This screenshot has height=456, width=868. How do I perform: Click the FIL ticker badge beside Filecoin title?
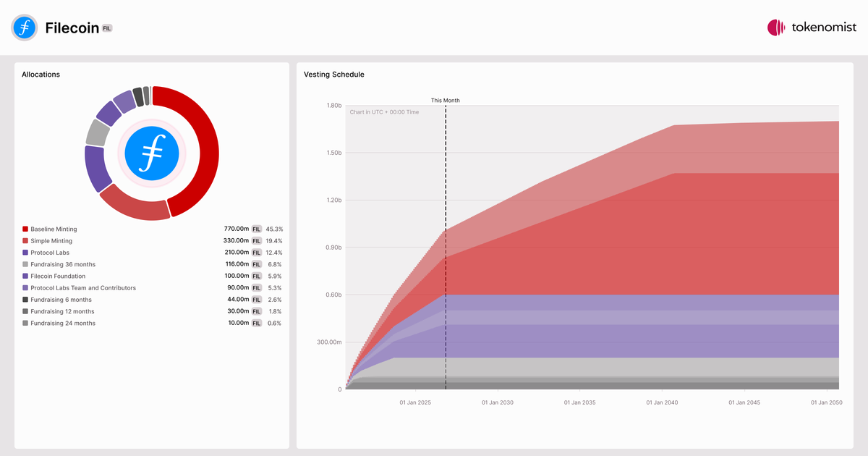[106, 28]
